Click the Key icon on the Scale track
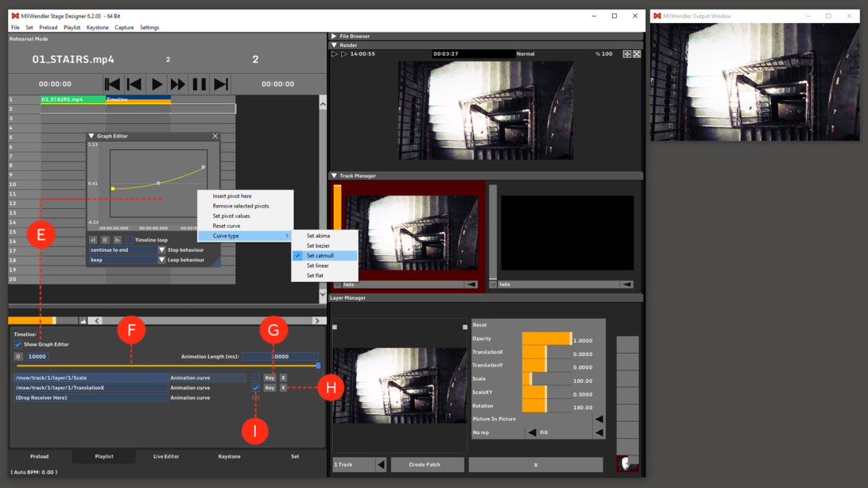 point(269,377)
